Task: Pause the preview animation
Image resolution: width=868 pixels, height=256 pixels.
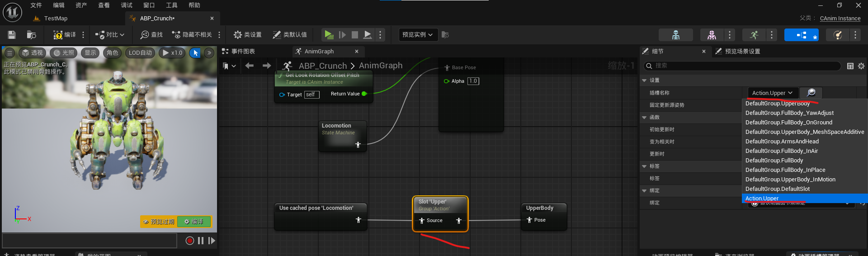Action: click(201, 241)
